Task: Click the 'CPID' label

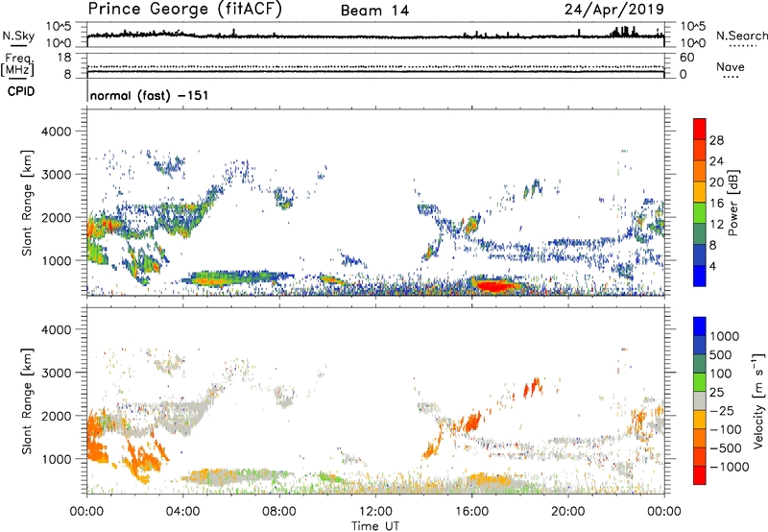Action: [x=21, y=91]
